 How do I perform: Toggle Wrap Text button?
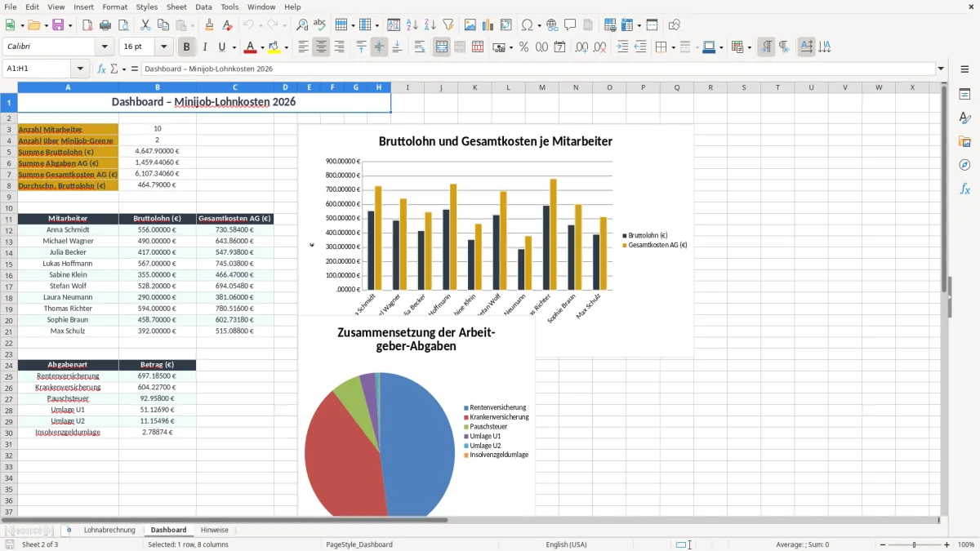point(420,47)
